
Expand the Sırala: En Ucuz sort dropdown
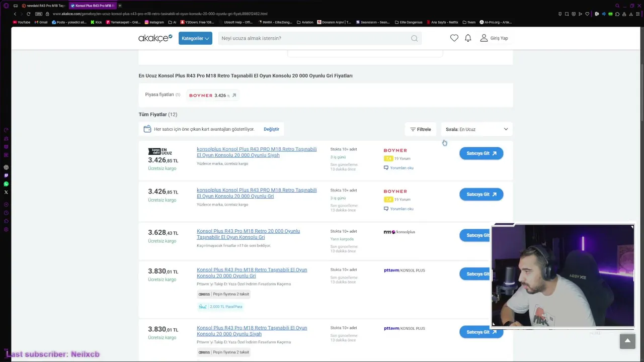tap(477, 129)
